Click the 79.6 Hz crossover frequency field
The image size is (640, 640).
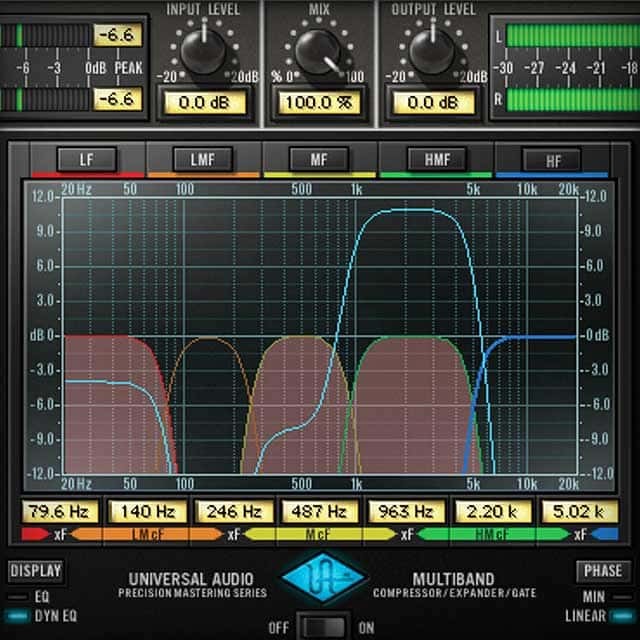tap(62, 512)
